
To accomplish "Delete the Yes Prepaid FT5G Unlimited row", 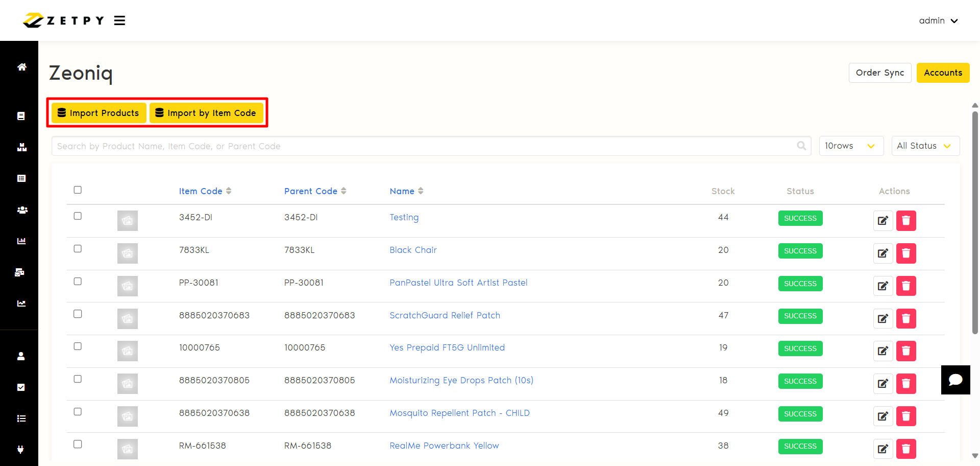I will pyautogui.click(x=906, y=351).
